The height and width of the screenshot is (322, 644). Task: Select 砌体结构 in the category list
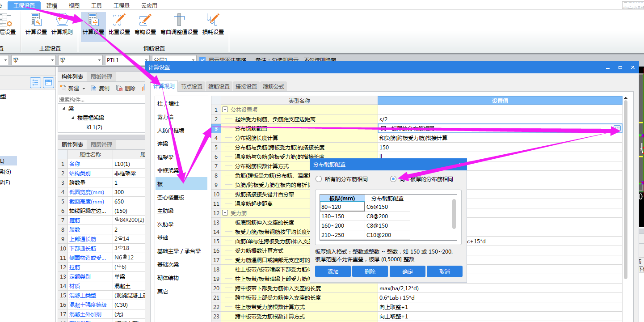coord(181,278)
